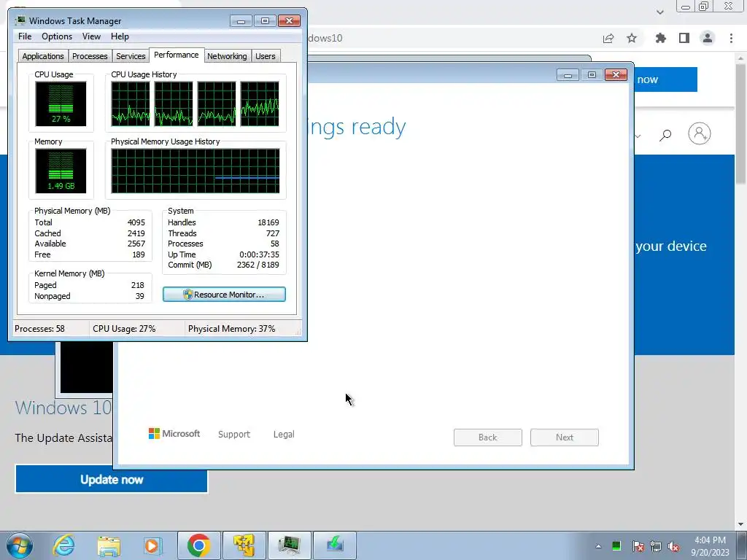Open the network tray icon
Image resolution: width=747 pixels, height=560 pixels.
point(656,546)
